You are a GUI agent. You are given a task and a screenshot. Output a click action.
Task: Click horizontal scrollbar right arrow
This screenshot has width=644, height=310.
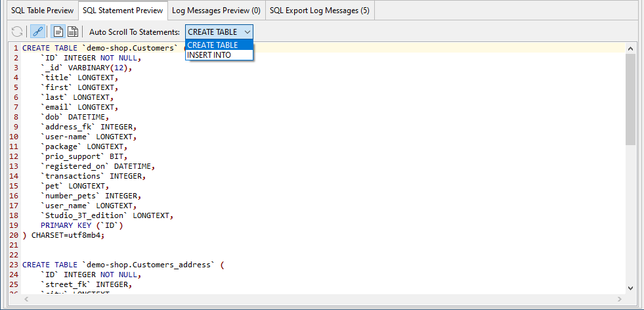619,299
